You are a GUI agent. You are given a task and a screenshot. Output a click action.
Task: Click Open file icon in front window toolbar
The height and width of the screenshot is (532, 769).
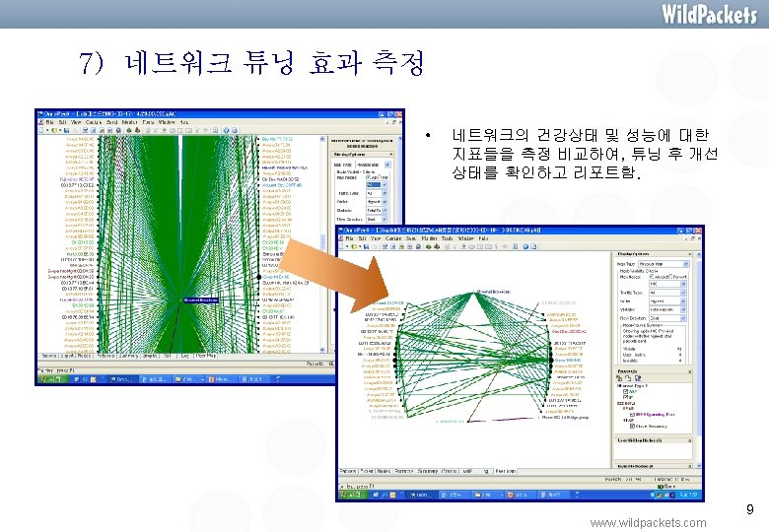(356, 247)
